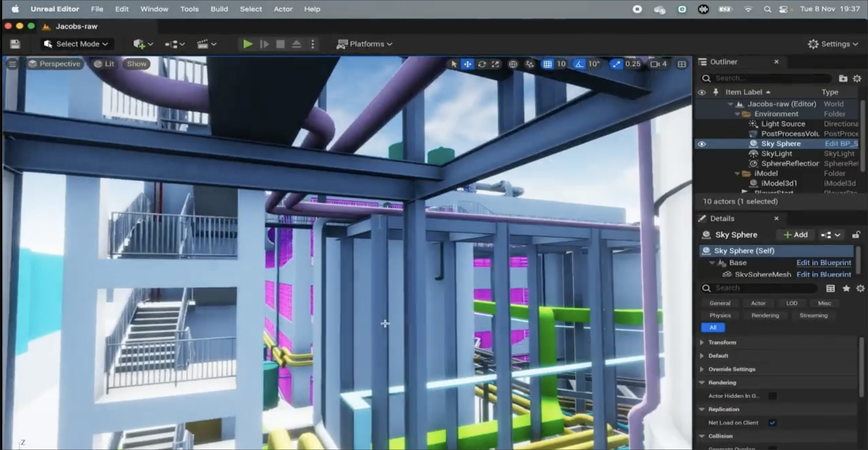Click the Outliner pin column header

(716, 92)
